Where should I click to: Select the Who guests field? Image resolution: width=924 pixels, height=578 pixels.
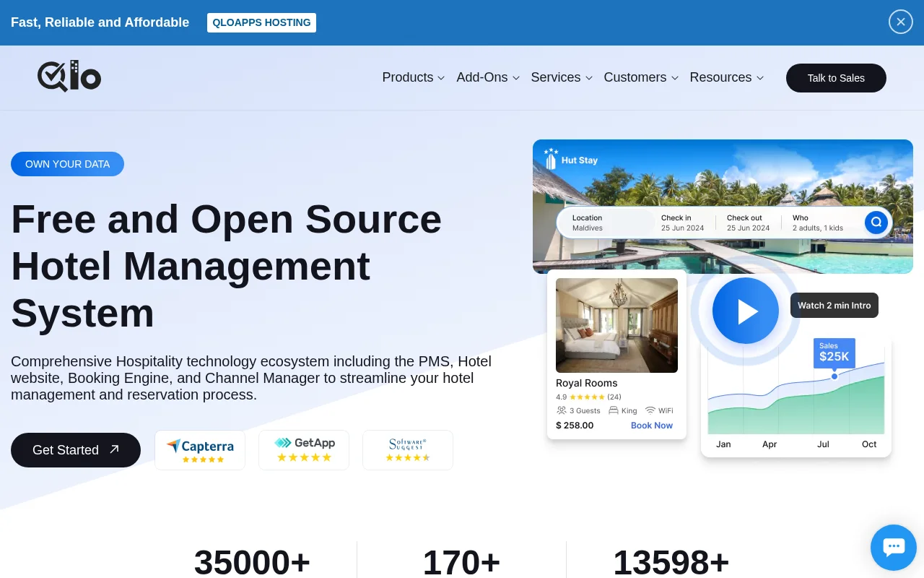coord(818,223)
